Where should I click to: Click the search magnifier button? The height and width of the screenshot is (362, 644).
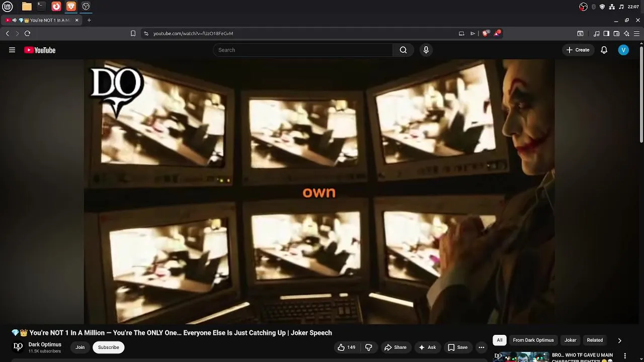click(x=403, y=50)
